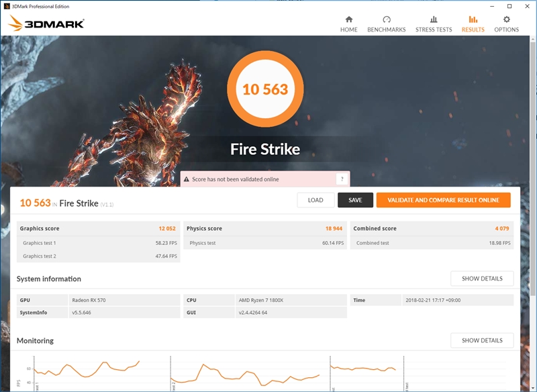Image resolution: width=537 pixels, height=392 pixels.
Task: Go to the HOME section
Action: [348, 24]
